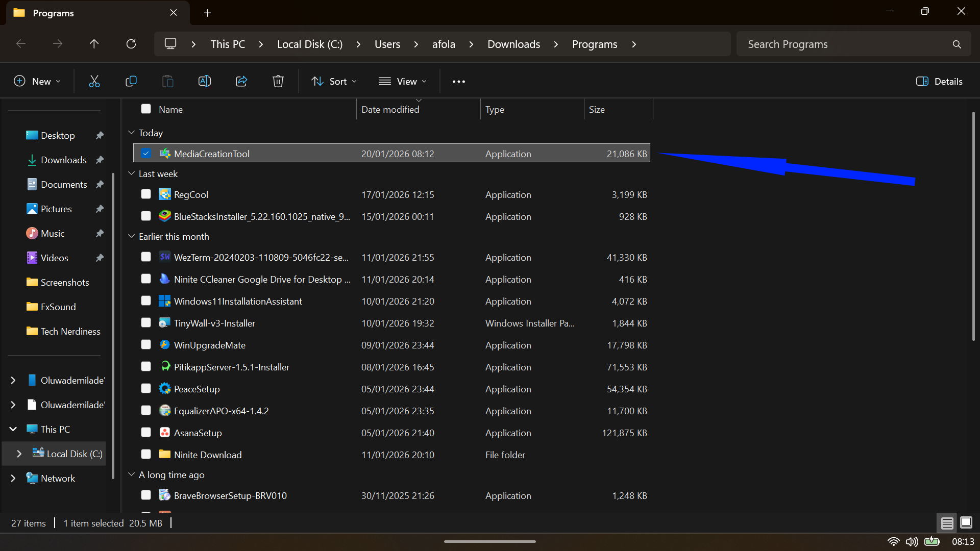The height and width of the screenshot is (551, 980).
Task: Expand the Network tree item
Action: 13,478
